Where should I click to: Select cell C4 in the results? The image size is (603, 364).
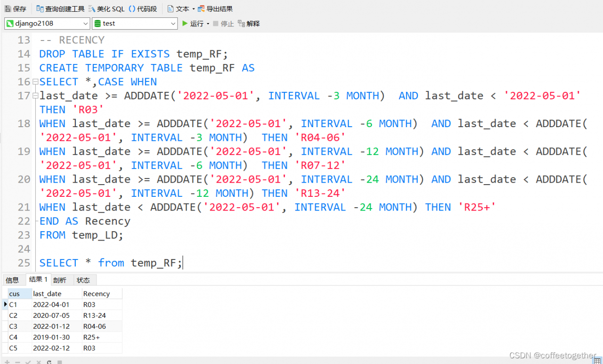pos(20,337)
